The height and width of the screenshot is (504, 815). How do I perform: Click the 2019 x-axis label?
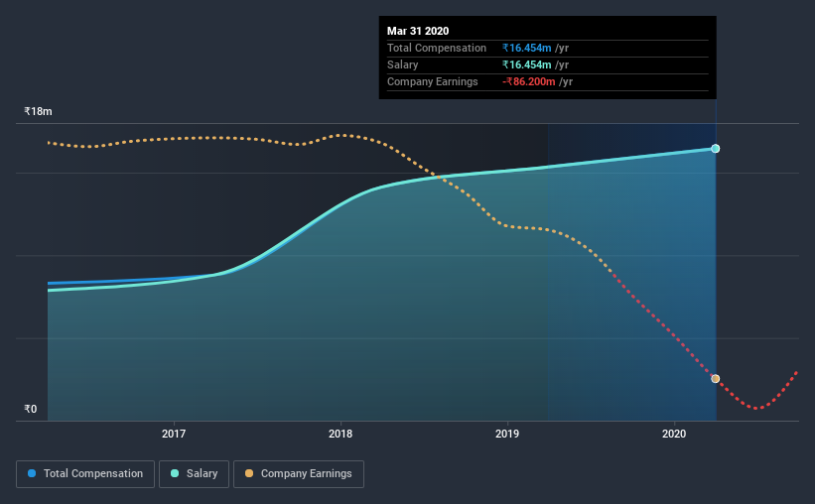pos(507,434)
